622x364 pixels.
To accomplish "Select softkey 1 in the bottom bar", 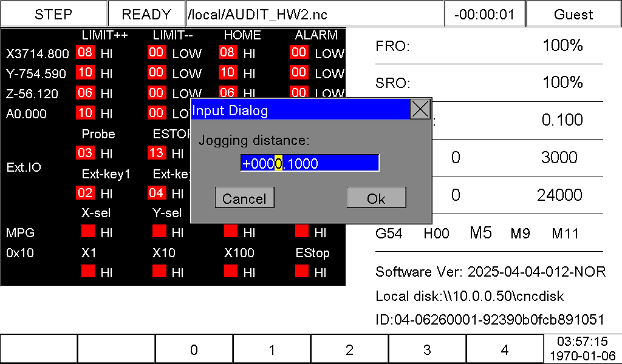I will coord(272,349).
